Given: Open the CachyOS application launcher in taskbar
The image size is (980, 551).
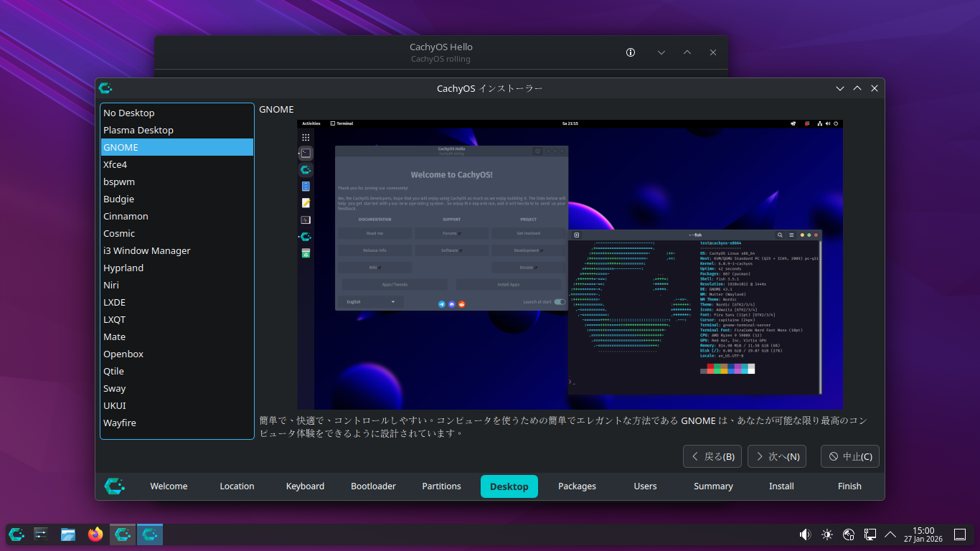Looking at the screenshot, I should (x=17, y=534).
